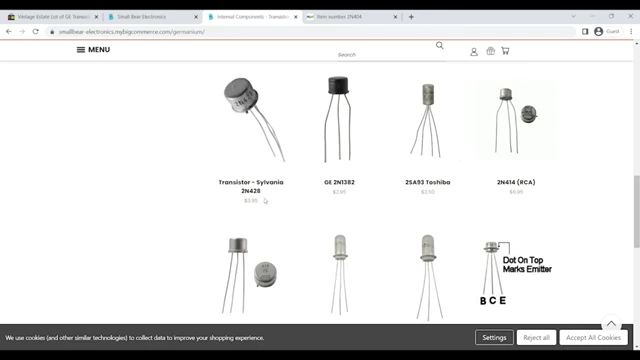Open 2N414 (RCA) product link
The width and height of the screenshot is (640, 360).
pyautogui.click(x=516, y=182)
